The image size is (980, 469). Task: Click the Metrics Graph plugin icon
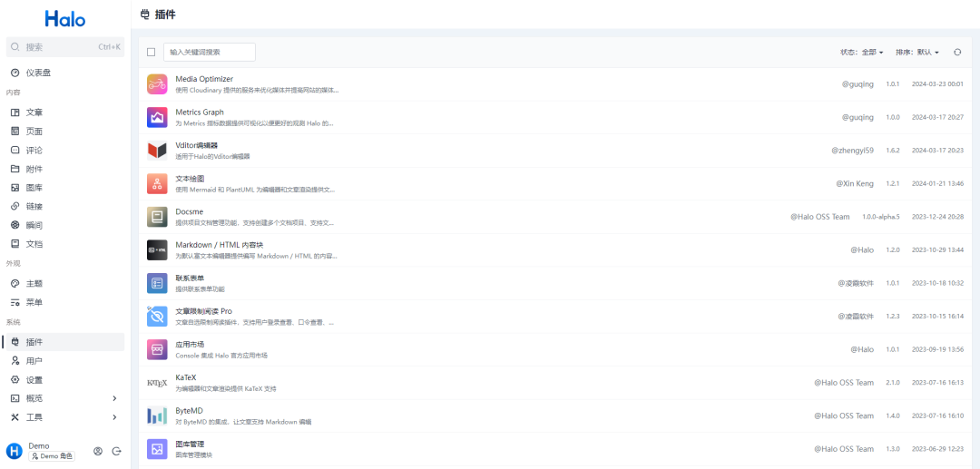(157, 117)
